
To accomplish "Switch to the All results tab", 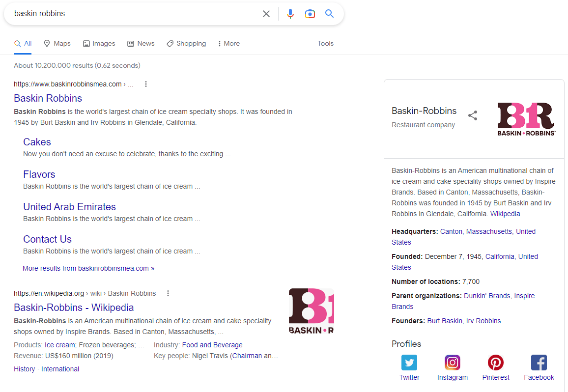I will click(23, 44).
